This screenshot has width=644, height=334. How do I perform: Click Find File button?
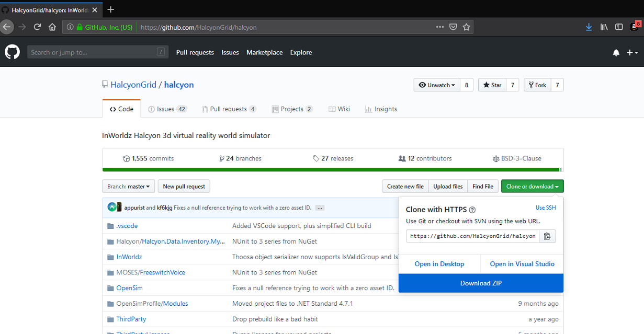(483, 187)
